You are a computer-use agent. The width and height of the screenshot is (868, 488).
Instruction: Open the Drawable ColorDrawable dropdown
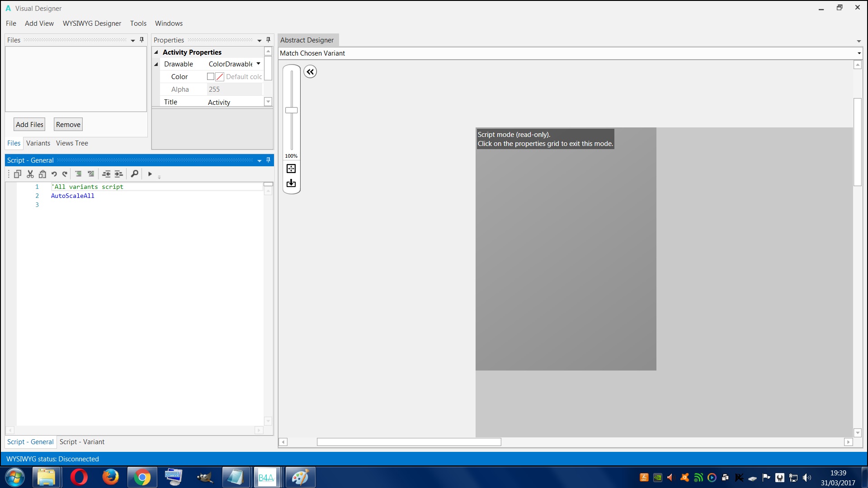click(x=258, y=64)
